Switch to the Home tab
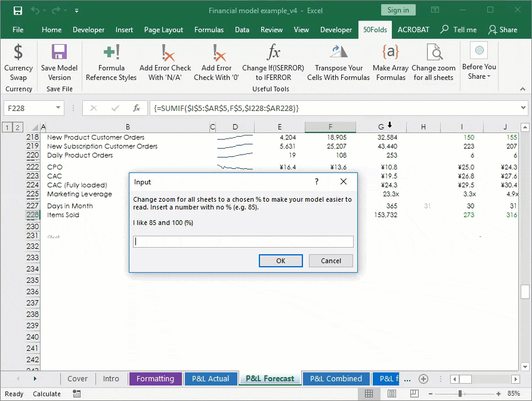 pyautogui.click(x=51, y=30)
